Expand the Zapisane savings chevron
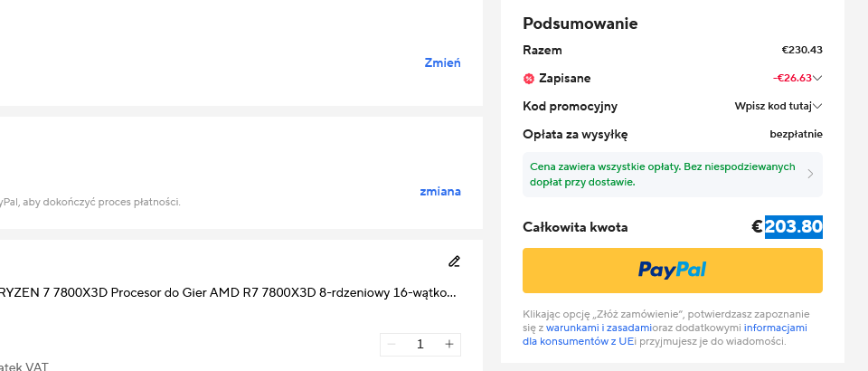Screen dimensions: 868x371 tap(817, 78)
